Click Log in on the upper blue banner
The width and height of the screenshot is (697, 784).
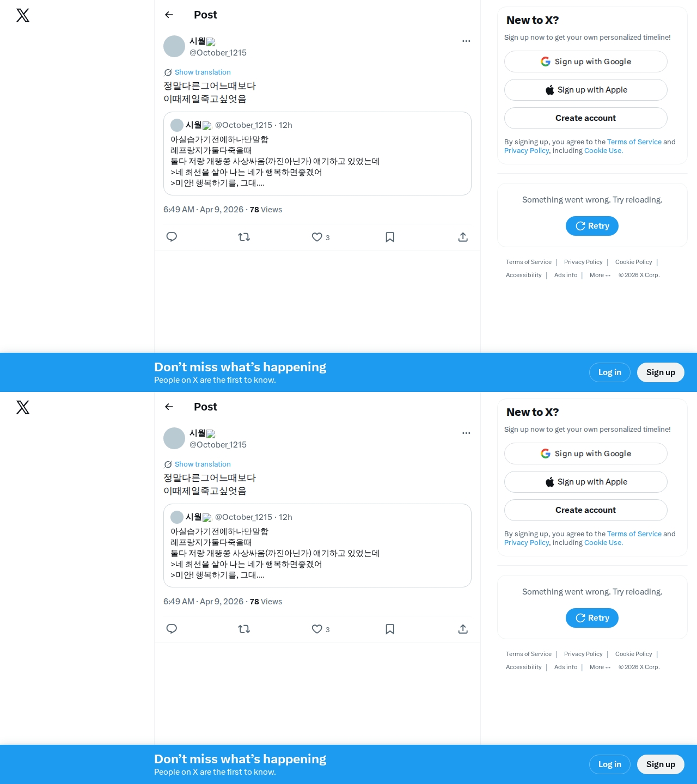[610, 372]
